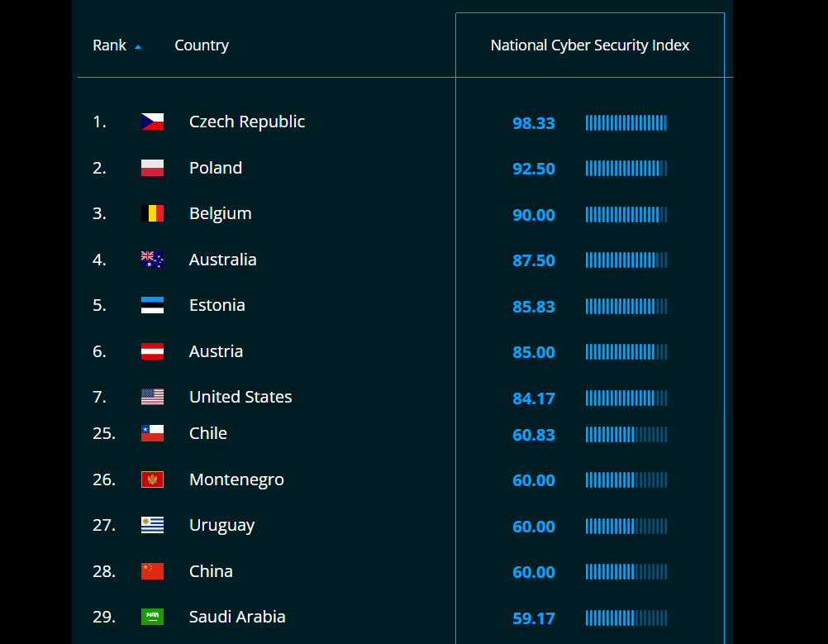This screenshot has height=644, width=828.
Task: Click Poland's 92.50 index score
Action: 534,169
